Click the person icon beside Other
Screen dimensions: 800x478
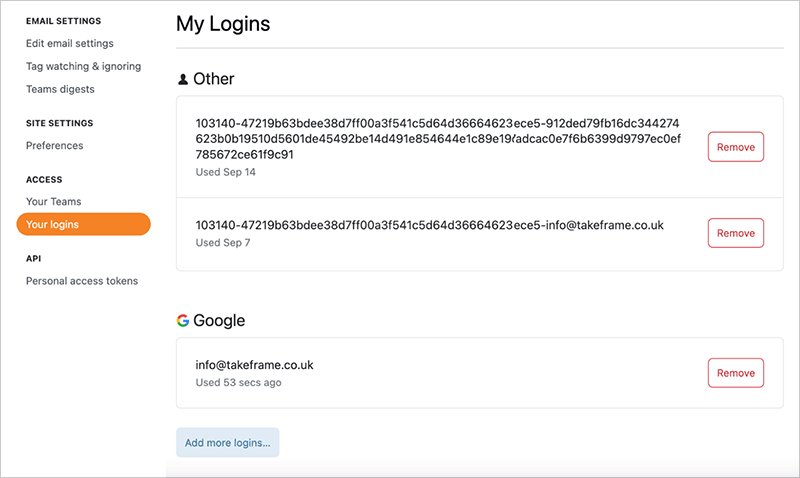183,78
